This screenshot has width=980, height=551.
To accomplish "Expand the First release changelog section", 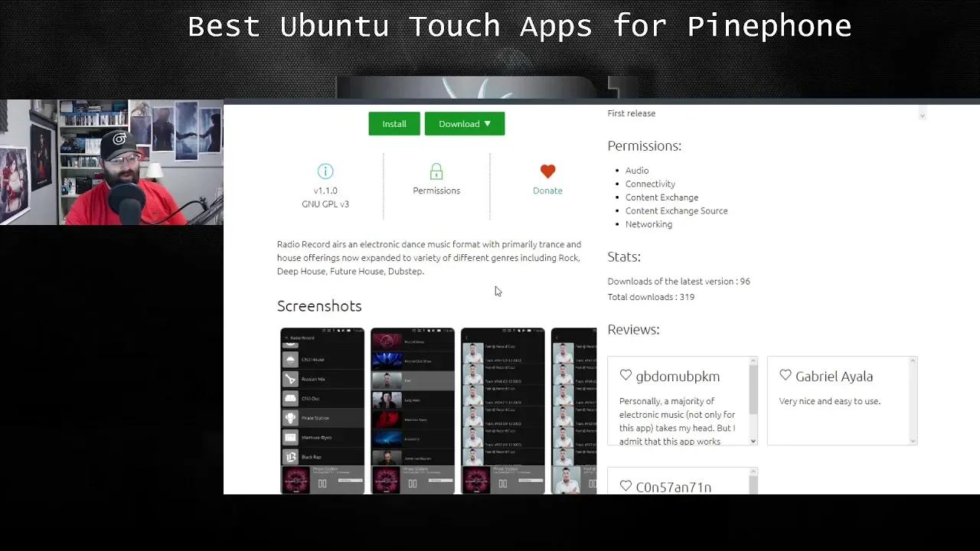I will point(922,113).
